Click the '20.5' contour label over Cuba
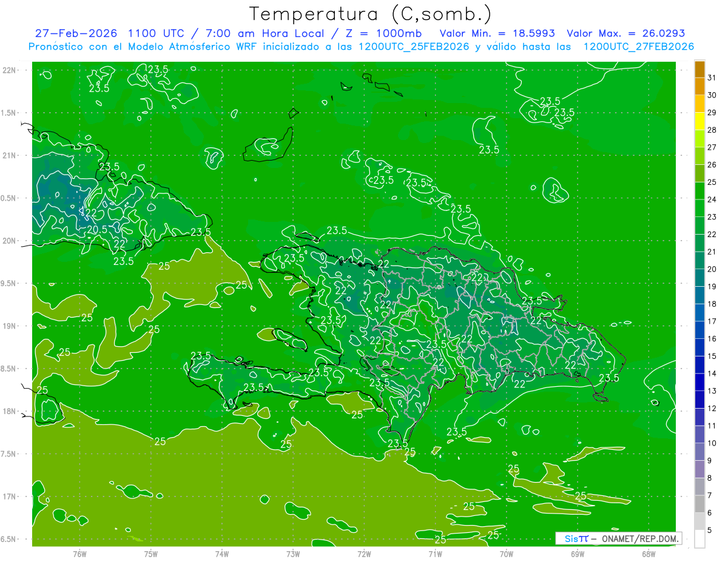 coord(97,230)
